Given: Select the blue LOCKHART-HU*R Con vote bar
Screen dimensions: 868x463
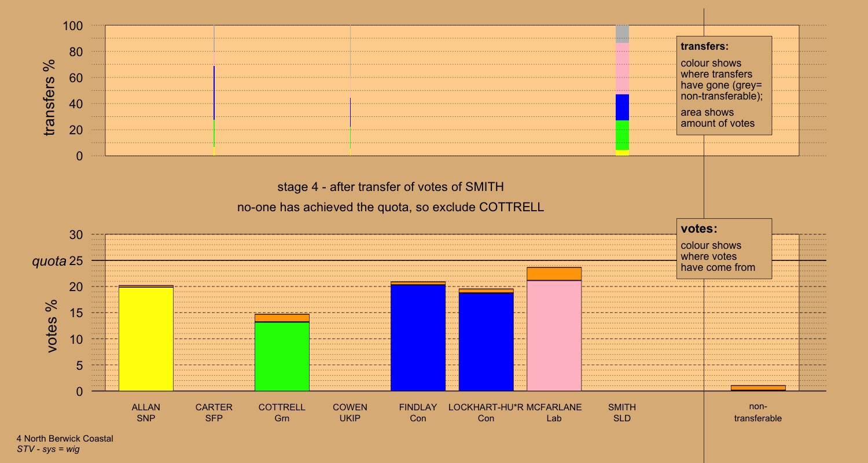Looking at the screenshot, I should click(486, 342).
